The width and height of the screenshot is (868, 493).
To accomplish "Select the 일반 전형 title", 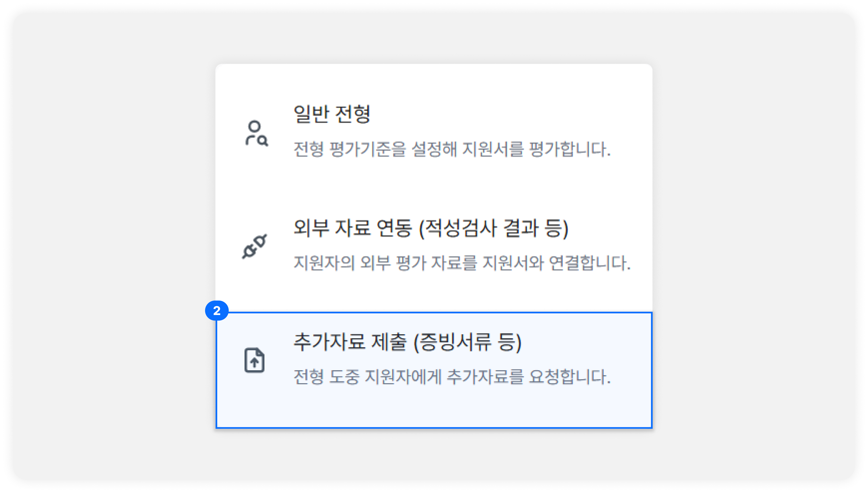I will [332, 114].
